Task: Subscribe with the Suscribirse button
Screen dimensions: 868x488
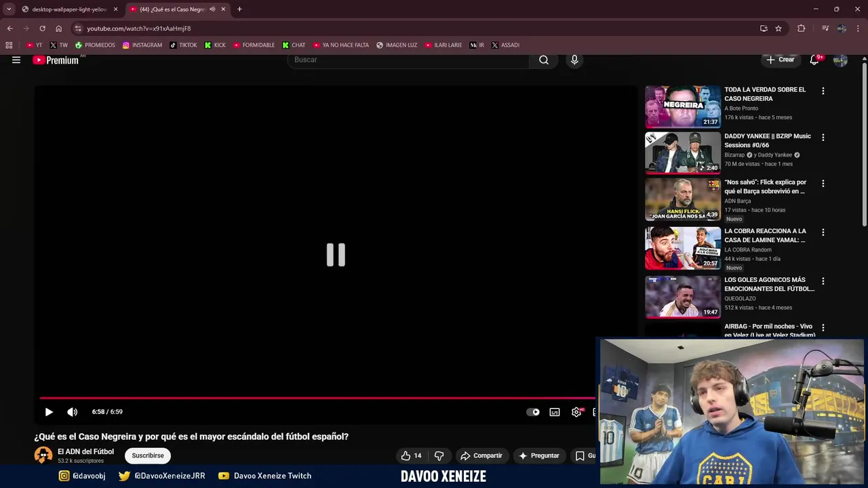Action: tap(148, 455)
